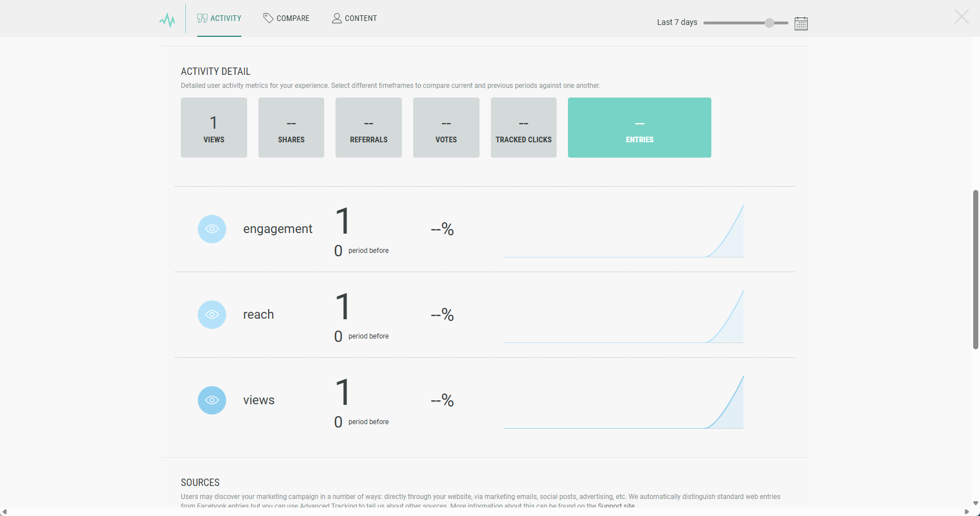Select the Votes metric tile
This screenshot has width=980, height=516.
pos(446,128)
